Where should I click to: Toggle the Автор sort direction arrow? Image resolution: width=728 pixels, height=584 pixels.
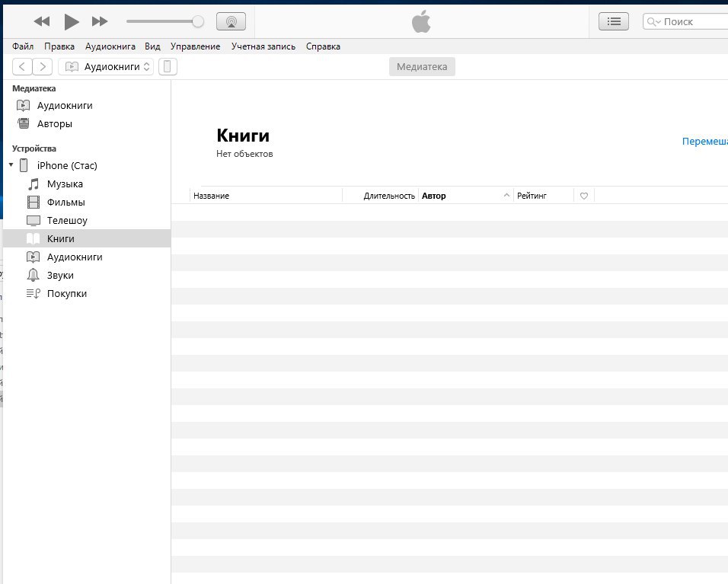506,196
